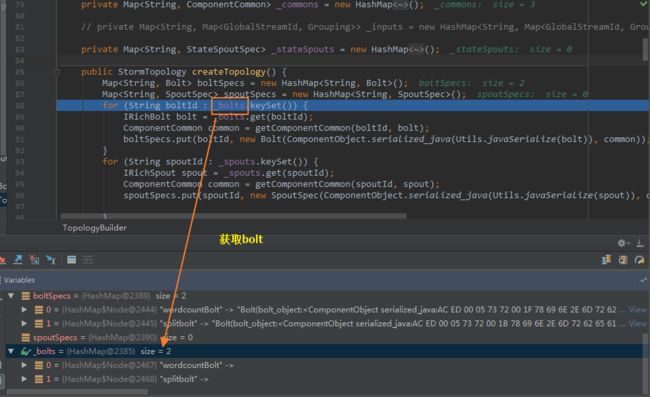Click the hide tool window icon beside the gear
This screenshot has width=650, height=397.
tap(640, 243)
